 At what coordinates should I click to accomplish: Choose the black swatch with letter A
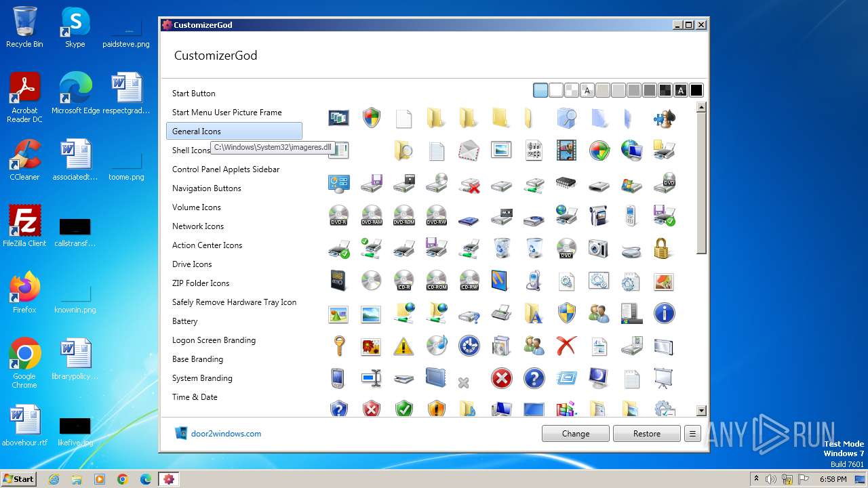681,90
